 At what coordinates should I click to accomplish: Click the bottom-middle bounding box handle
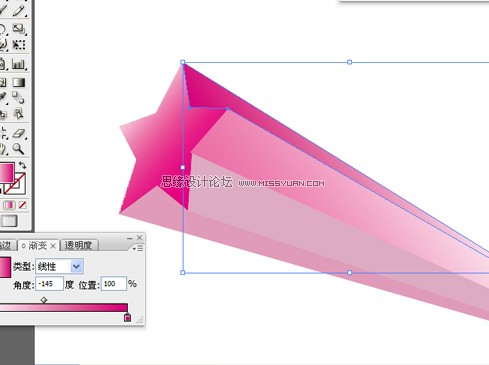tap(349, 273)
